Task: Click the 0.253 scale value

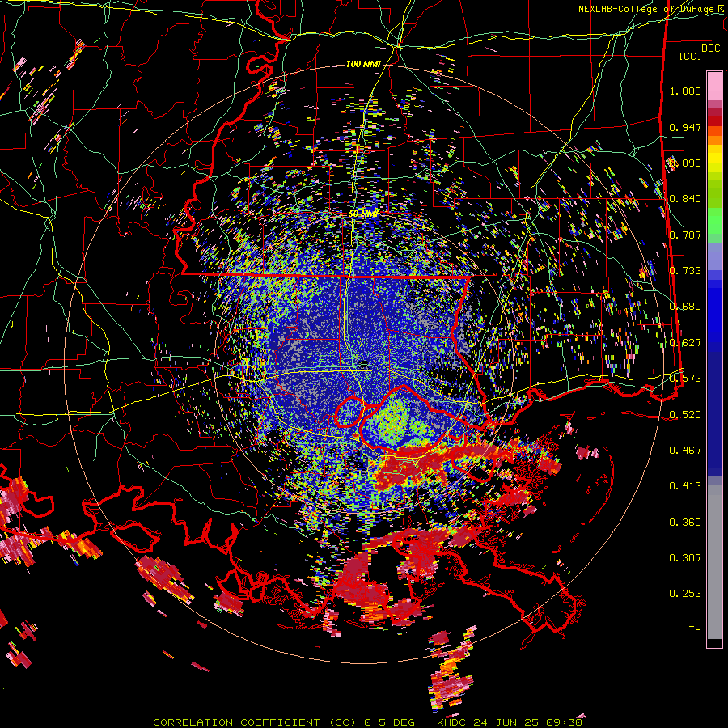Action: 685,594
